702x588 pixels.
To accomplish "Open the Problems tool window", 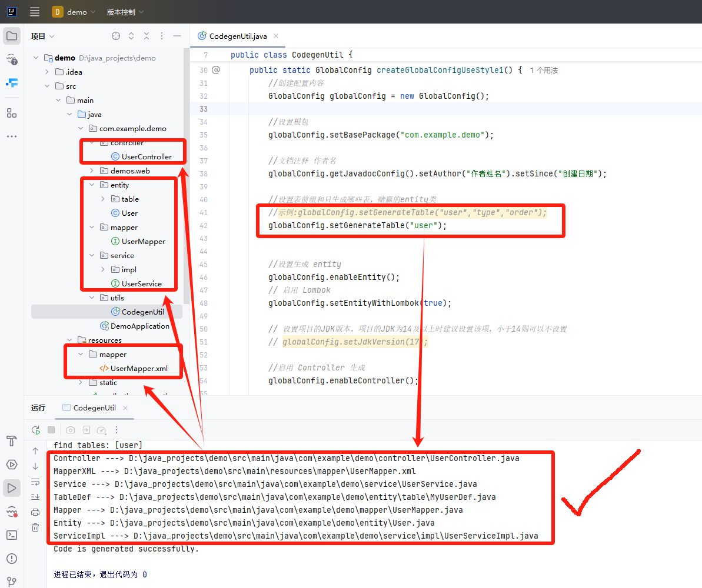I will [12, 559].
